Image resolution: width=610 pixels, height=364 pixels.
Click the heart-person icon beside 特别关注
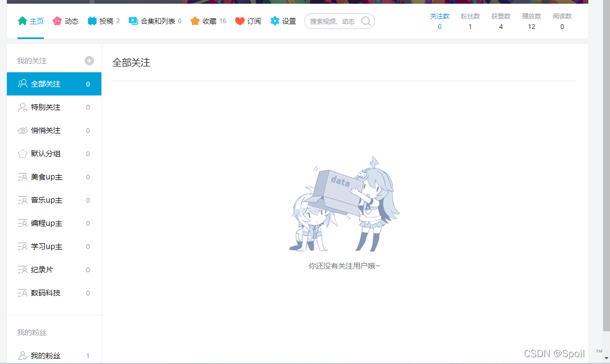point(23,107)
